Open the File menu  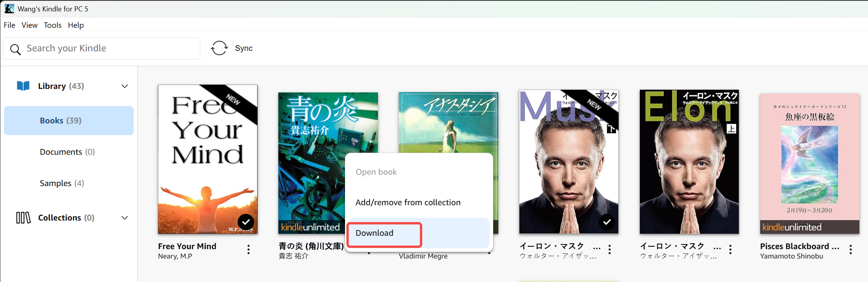[9, 25]
